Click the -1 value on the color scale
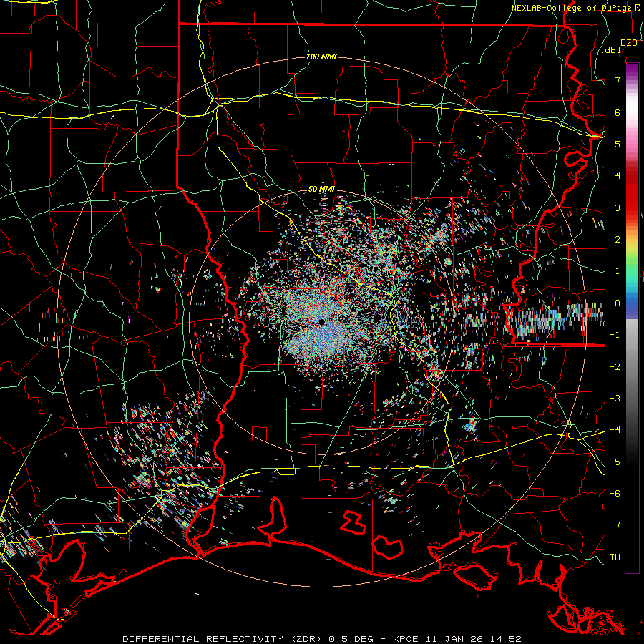The image size is (644, 644). tap(615, 335)
